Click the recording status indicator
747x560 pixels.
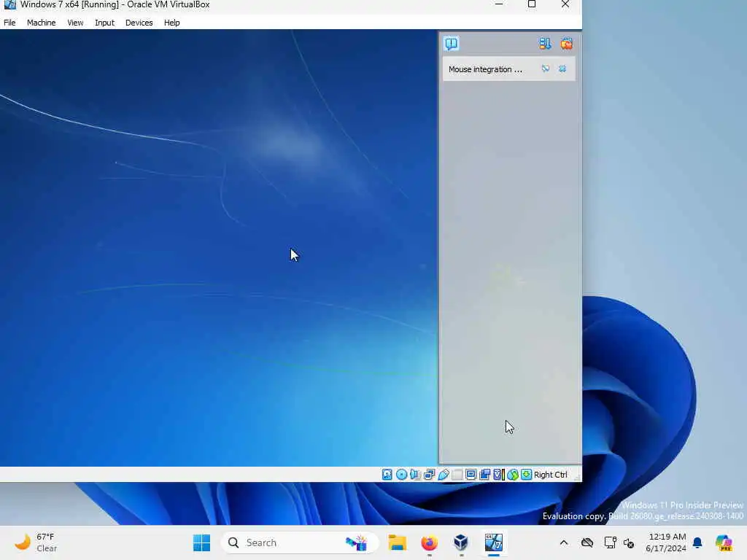coord(484,474)
